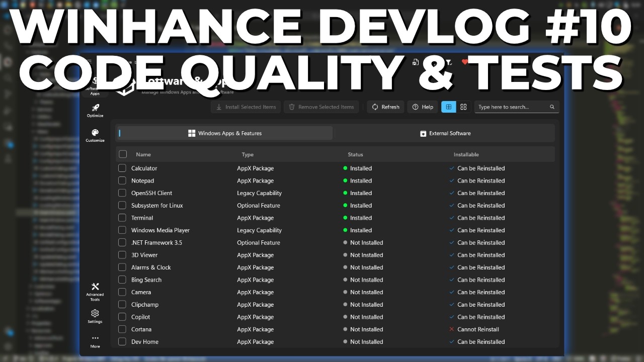Sort by the Name column header
644x362 pixels.
[143, 154]
